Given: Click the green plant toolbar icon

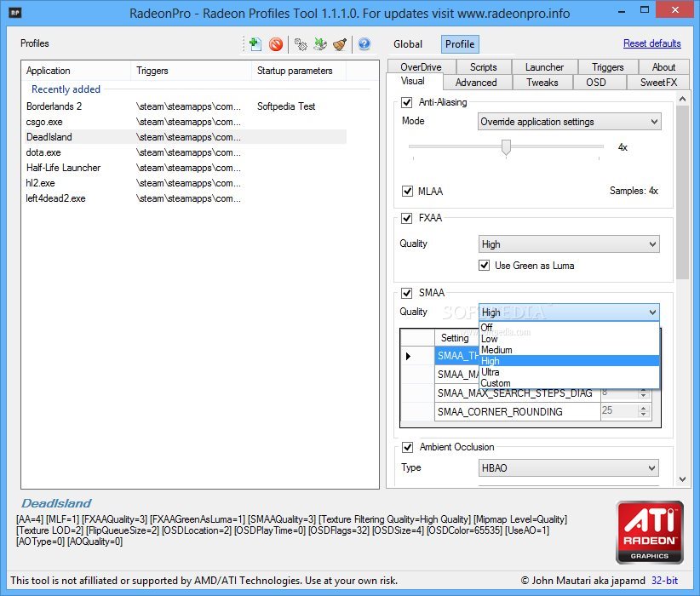Looking at the screenshot, I should pos(320,44).
